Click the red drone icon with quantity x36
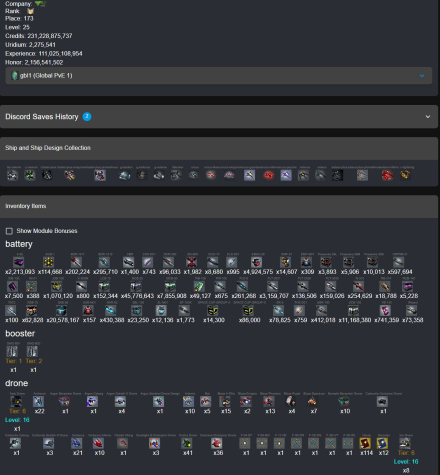The height and width of the screenshot is (475, 440). pyautogui.click(x=217, y=443)
